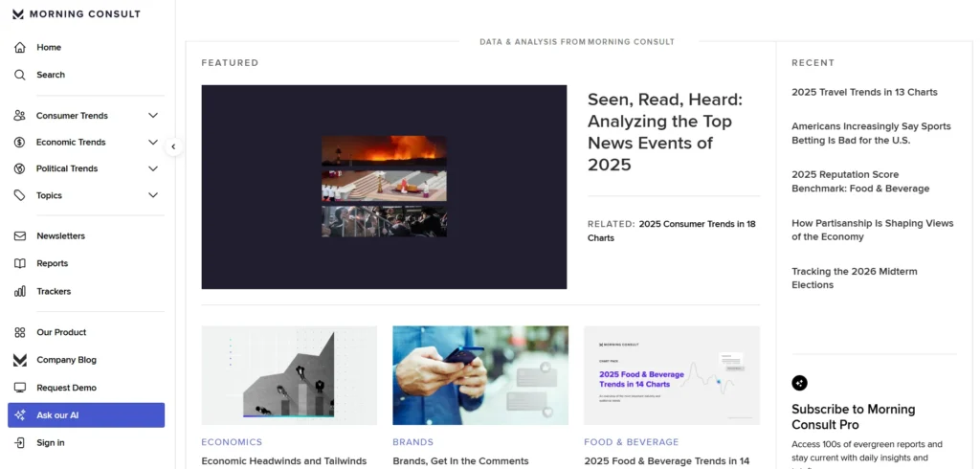The image size is (980, 469).
Task: Click the Search magnifier icon
Action: tap(19, 75)
